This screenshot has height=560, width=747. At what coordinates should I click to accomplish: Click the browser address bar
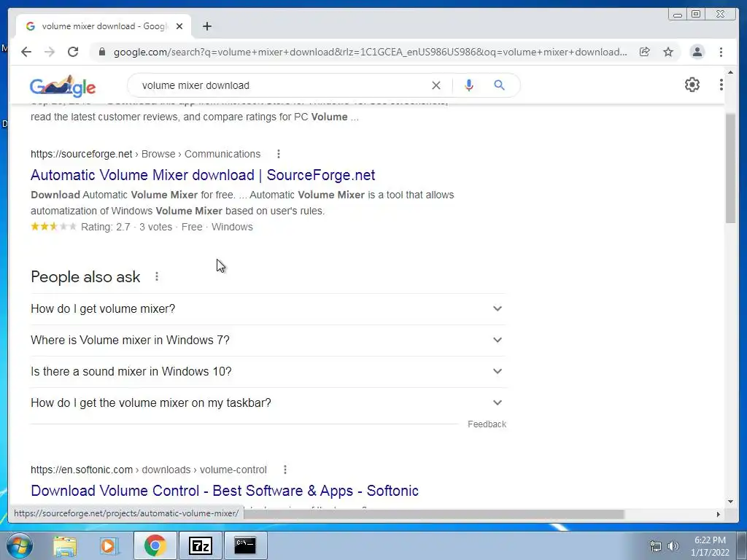(371, 52)
